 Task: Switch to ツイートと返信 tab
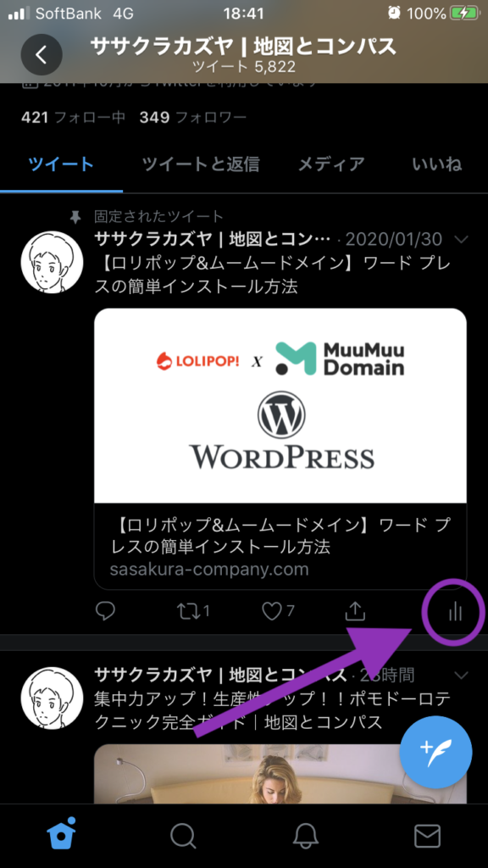200,164
